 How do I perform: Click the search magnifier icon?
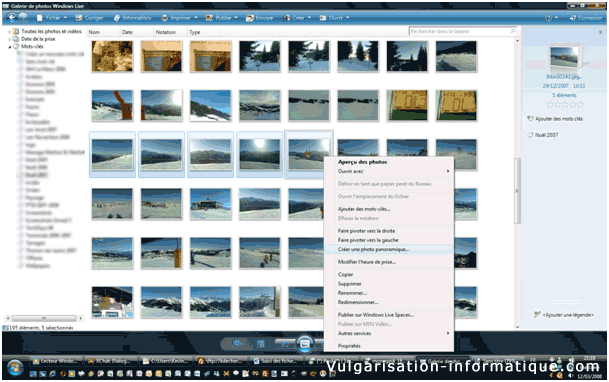coord(513,31)
